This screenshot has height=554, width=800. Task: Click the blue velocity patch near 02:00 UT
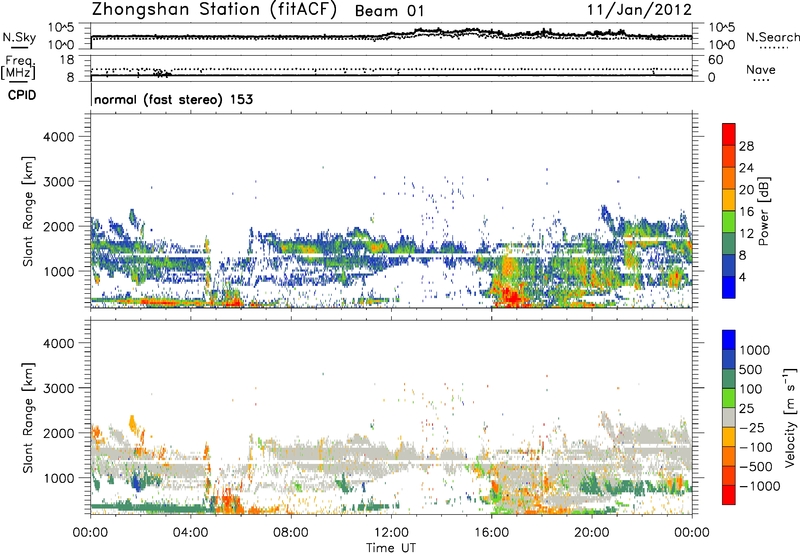click(x=136, y=481)
